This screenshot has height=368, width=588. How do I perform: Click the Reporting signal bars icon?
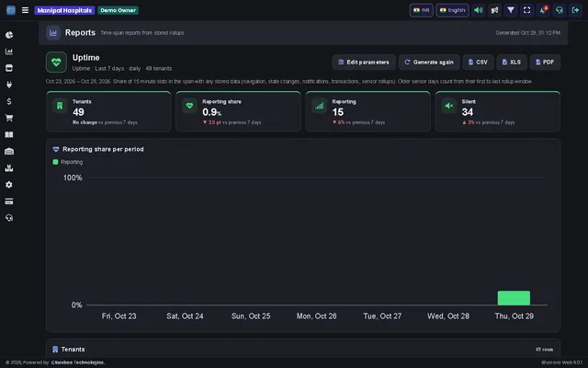point(319,106)
